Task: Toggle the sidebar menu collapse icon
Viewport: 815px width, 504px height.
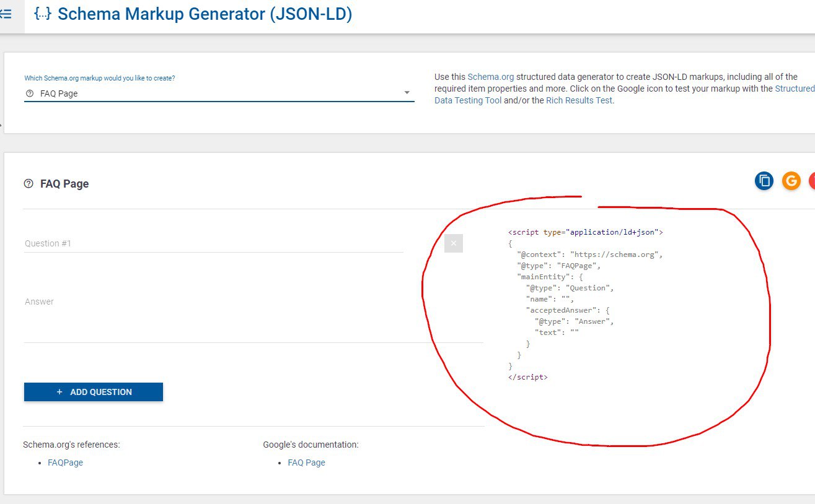Action: pyautogui.click(x=6, y=14)
